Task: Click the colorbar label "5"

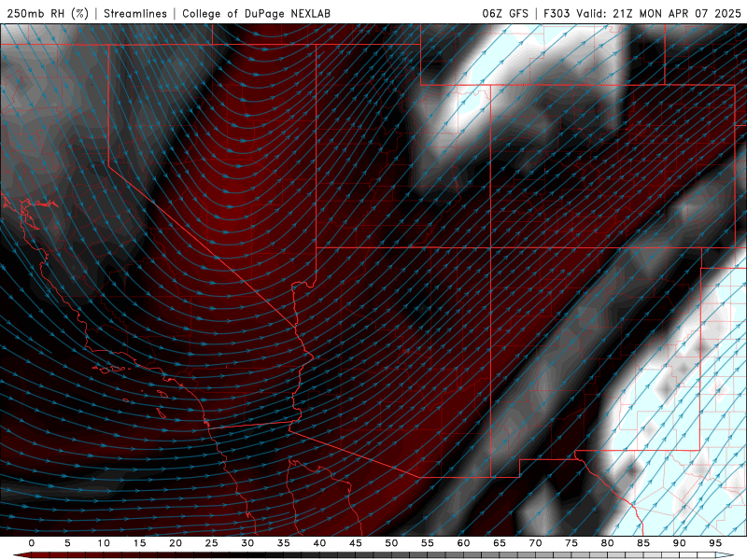Action: 67,543
